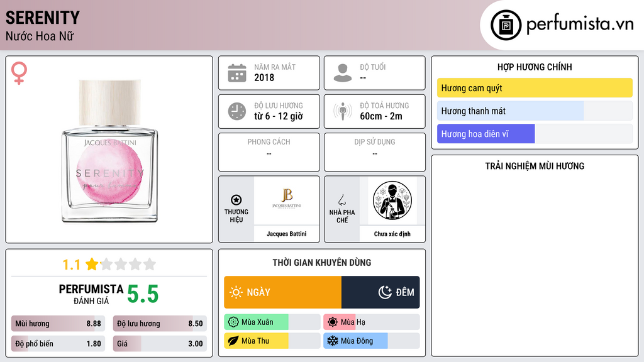Click the Thời gian khuyên dùng heading

(321, 262)
